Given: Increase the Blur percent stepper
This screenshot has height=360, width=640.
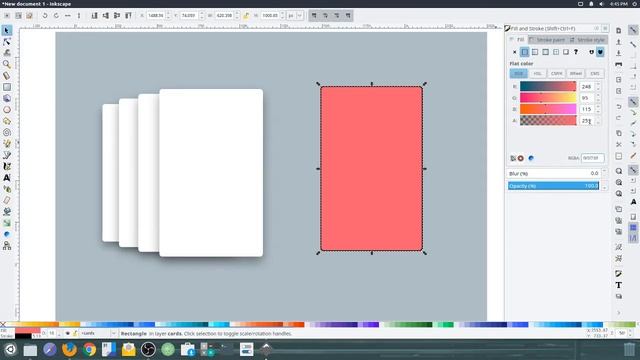Looking at the screenshot, I should coord(604,171).
